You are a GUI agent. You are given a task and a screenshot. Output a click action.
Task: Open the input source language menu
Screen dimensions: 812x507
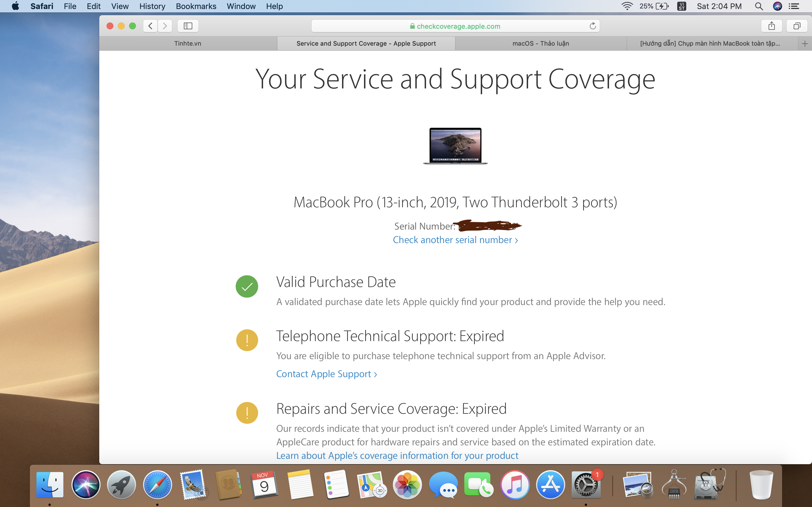click(681, 6)
